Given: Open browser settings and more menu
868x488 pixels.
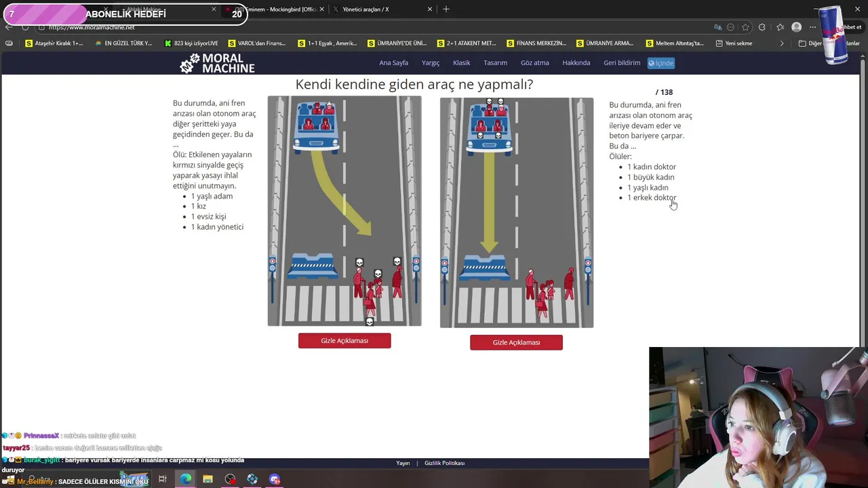Looking at the screenshot, I should 812,27.
